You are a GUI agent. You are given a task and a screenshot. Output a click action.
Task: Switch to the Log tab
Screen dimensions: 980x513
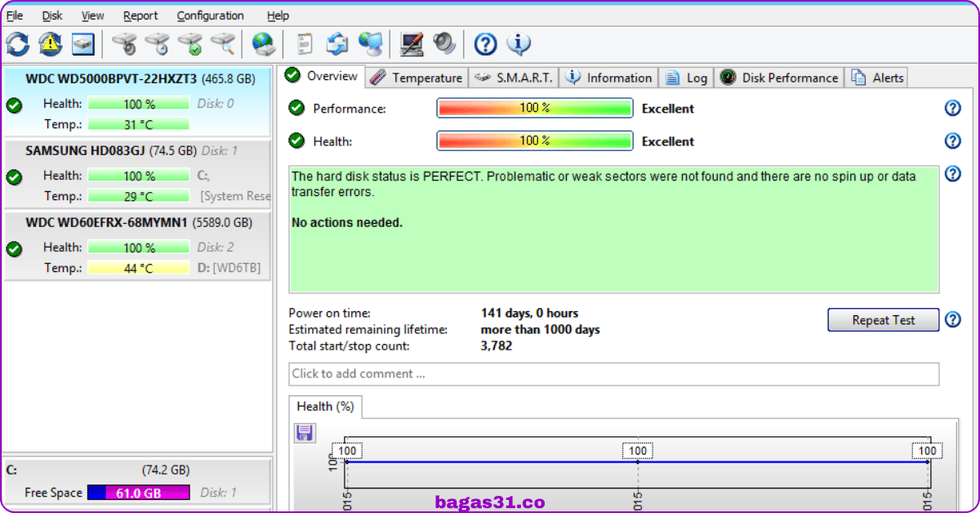[x=686, y=78]
